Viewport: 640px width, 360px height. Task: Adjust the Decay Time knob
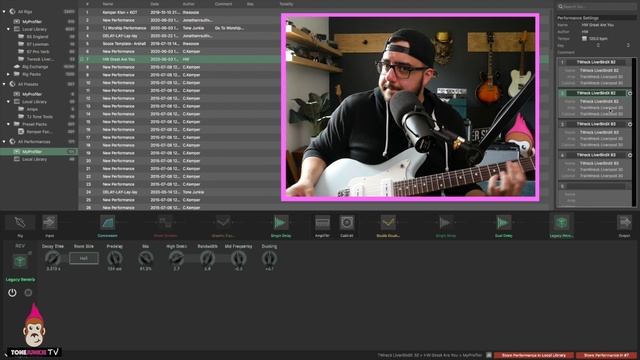pyautogui.click(x=53, y=258)
